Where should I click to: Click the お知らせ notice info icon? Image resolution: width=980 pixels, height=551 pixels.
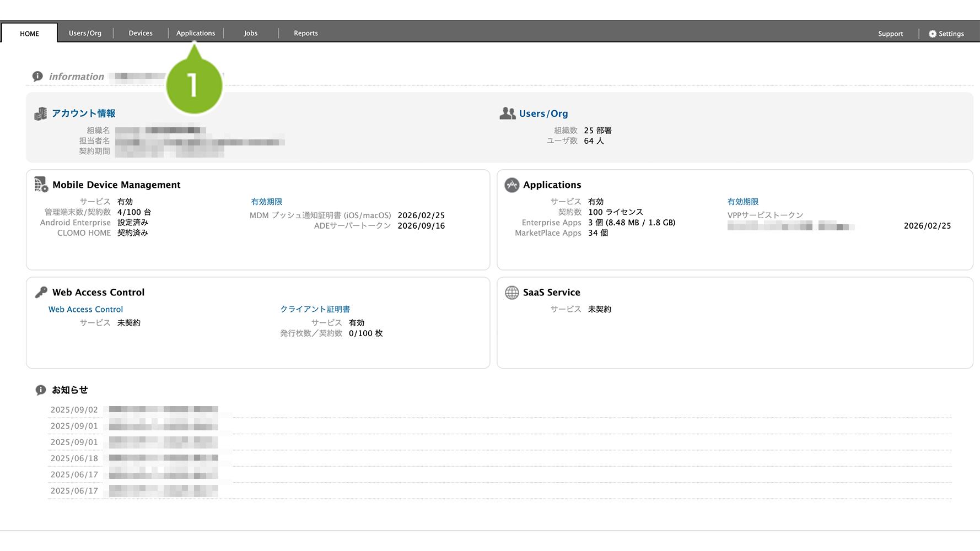[x=41, y=390]
